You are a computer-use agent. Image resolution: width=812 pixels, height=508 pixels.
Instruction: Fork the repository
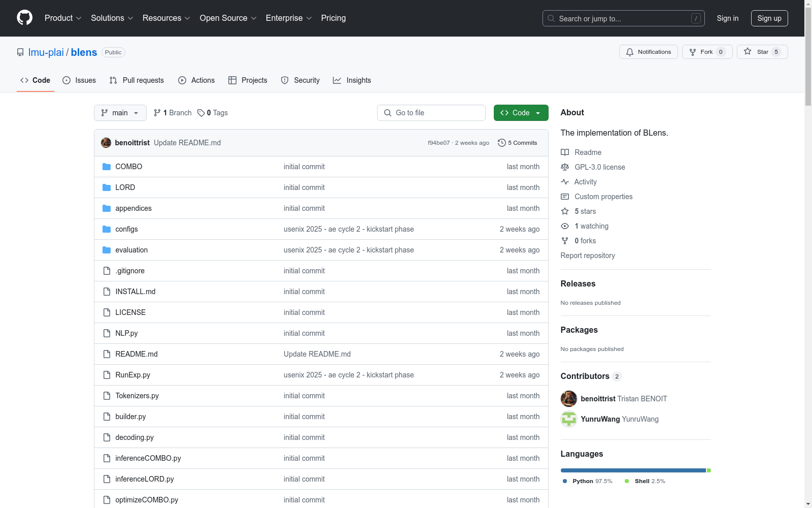coord(707,52)
